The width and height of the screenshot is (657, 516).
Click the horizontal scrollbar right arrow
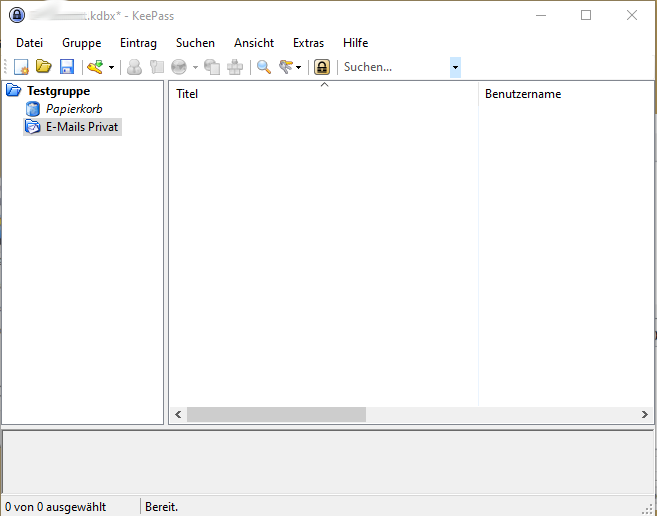[x=645, y=414]
